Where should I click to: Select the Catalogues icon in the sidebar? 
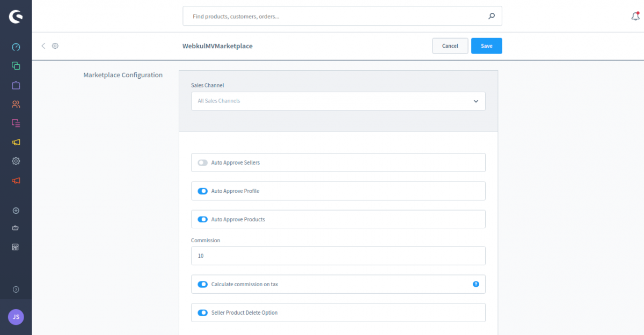pyautogui.click(x=16, y=65)
